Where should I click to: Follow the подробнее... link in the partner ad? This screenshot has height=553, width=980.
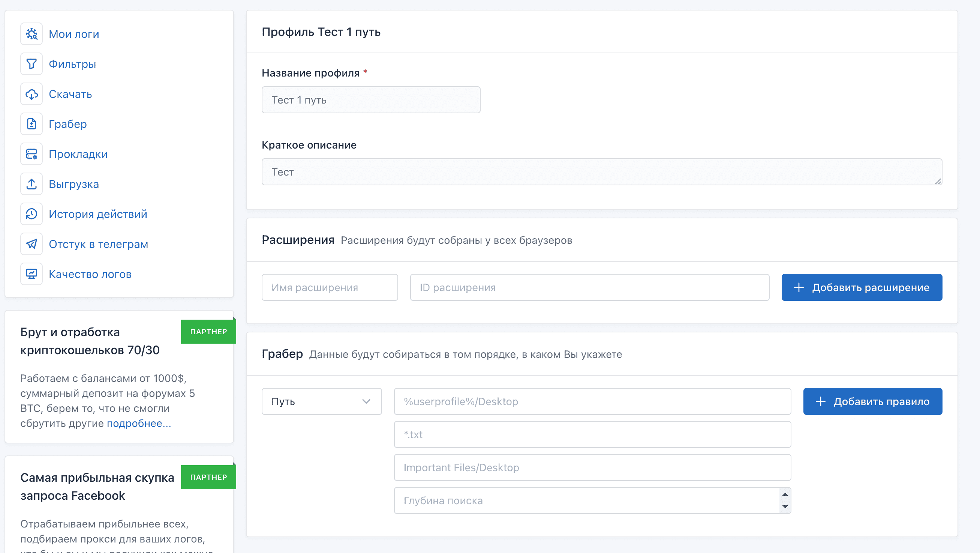coord(139,424)
